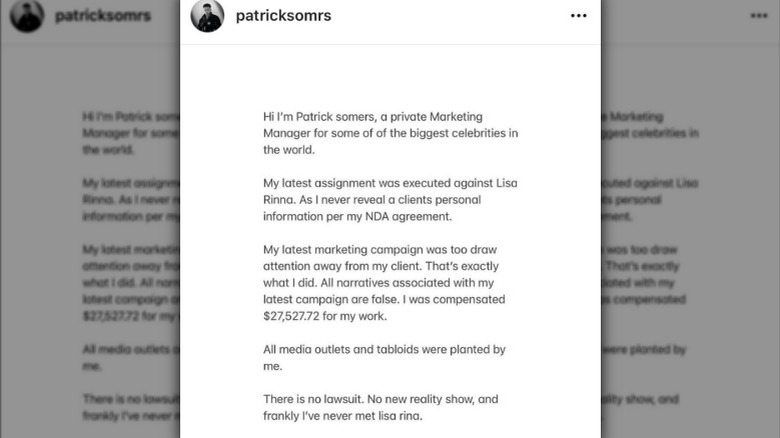The image size is (780, 438).
Task: Click the patricksomrs profile picture in the post header
Action: tap(207, 16)
